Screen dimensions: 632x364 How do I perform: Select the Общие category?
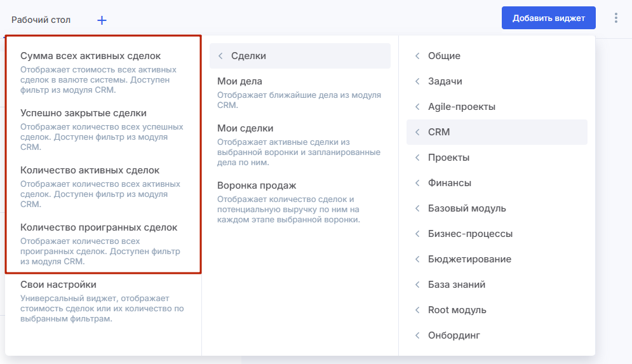point(497,56)
